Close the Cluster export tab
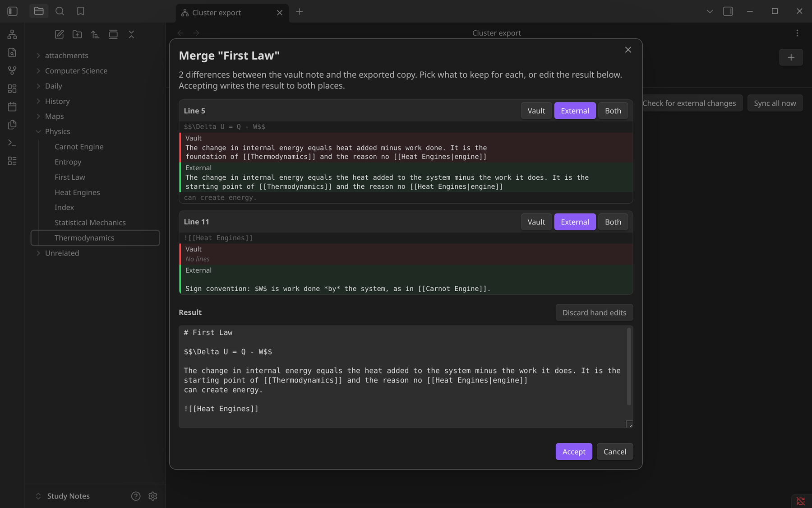 pyautogui.click(x=280, y=13)
